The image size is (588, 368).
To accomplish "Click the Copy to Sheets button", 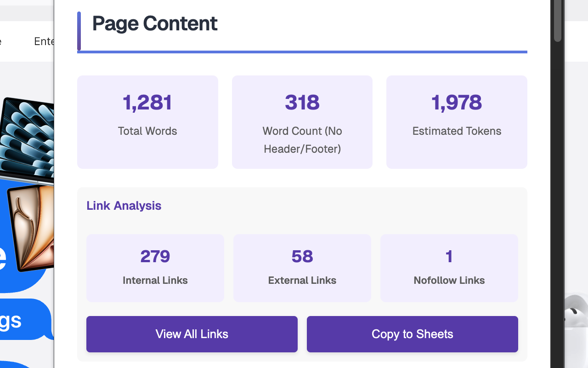I will (x=413, y=334).
